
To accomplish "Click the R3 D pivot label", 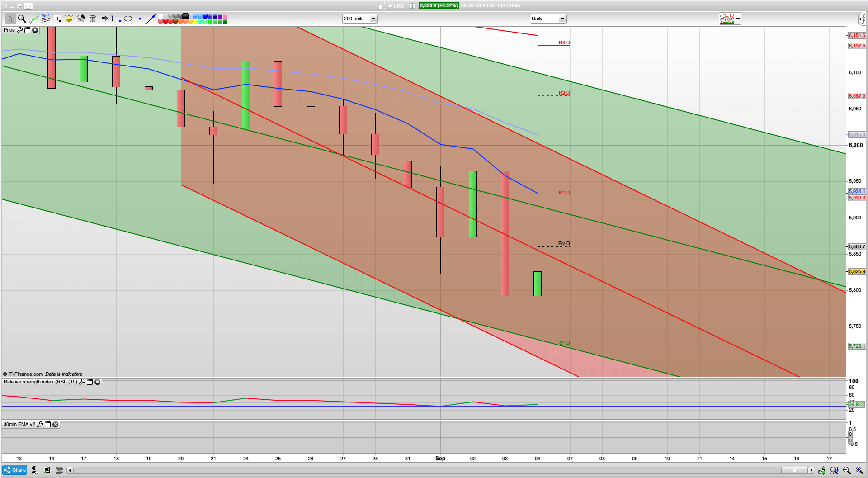I will pos(564,43).
